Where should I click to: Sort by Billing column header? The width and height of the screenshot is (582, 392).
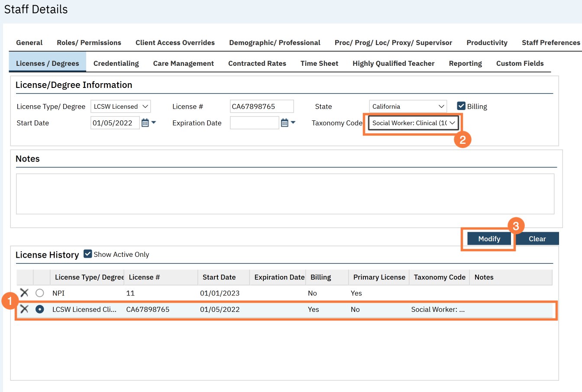coord(327,277)
